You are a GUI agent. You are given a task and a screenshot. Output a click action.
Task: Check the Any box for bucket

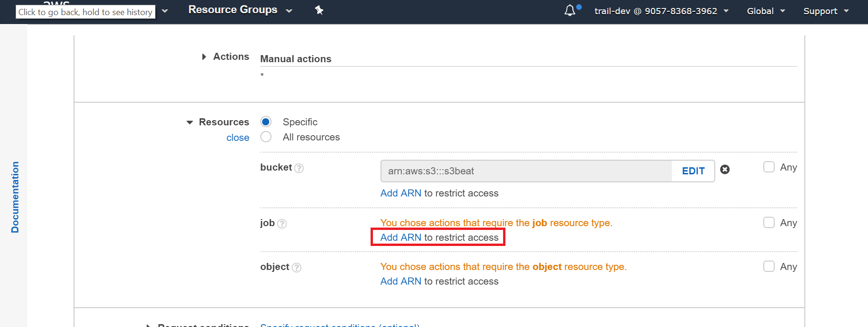[x=769, y=167]
